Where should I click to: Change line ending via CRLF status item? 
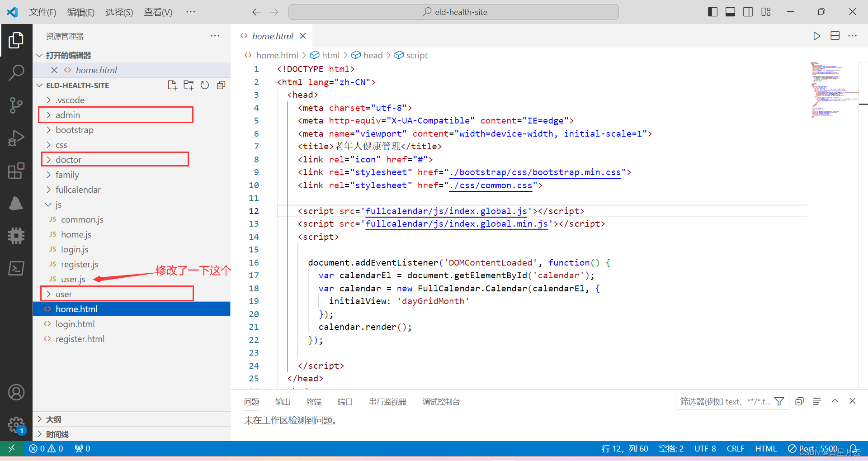[x=735, y=448]
